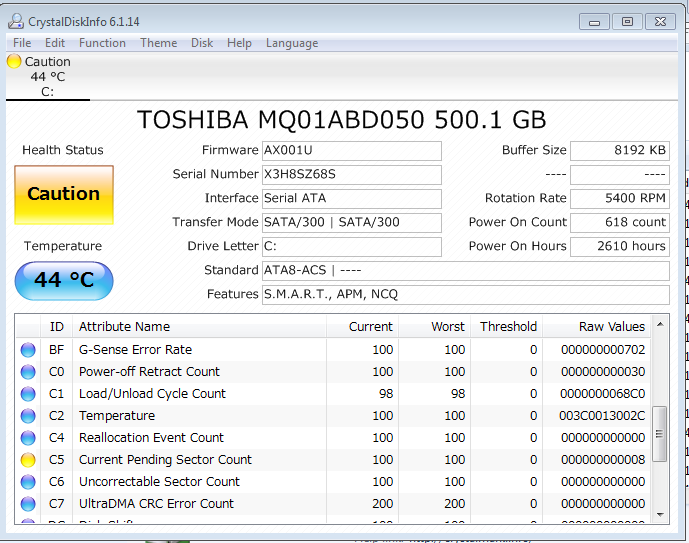The width and height of the screenshot is (689, 543).
Task: Click the blue status icon for G-Sense Error Rate
Action: [x=28, y=350]
